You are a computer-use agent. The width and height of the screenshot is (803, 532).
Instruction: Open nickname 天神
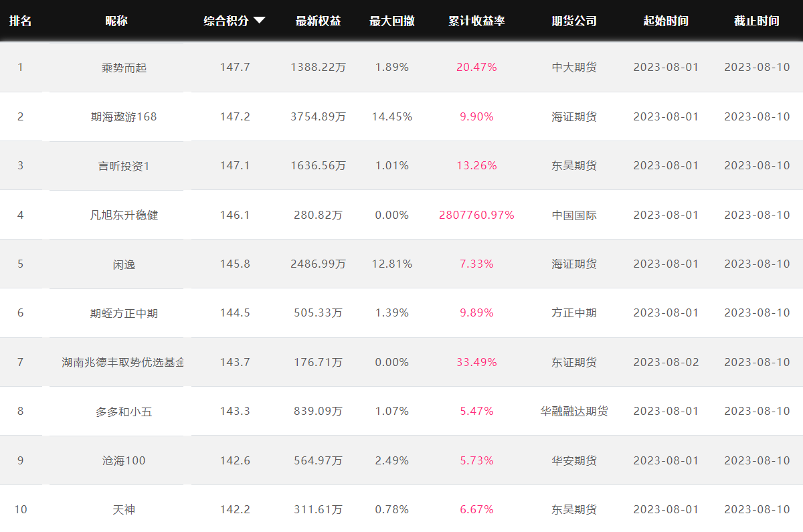(x=124, y=510)
